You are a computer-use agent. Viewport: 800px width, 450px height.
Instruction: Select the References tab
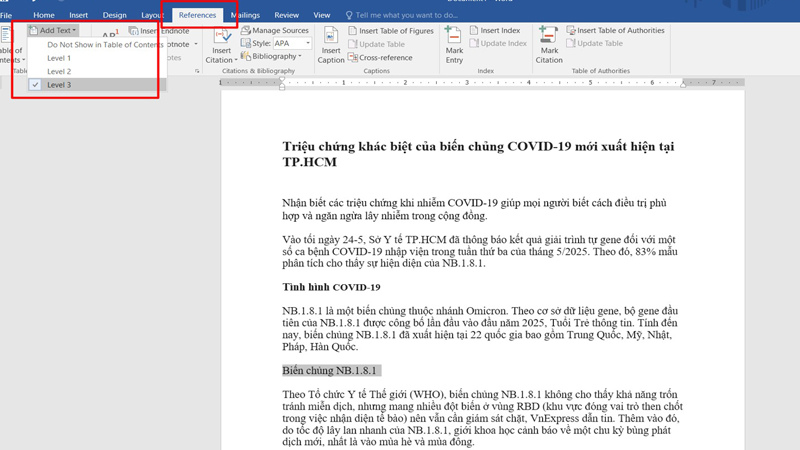[197, 15]
